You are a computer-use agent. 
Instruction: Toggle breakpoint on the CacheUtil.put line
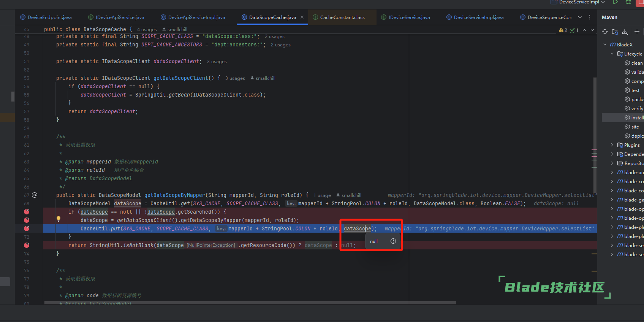pyautogui.click(x=27, y=228)
